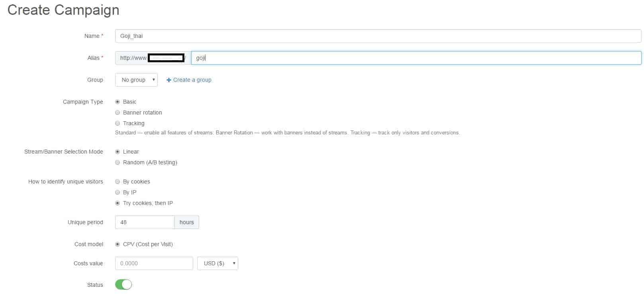The height and width of the screenshot is (294, 644).
Task: Open the No group dropdown
Action: coord(136,80)
